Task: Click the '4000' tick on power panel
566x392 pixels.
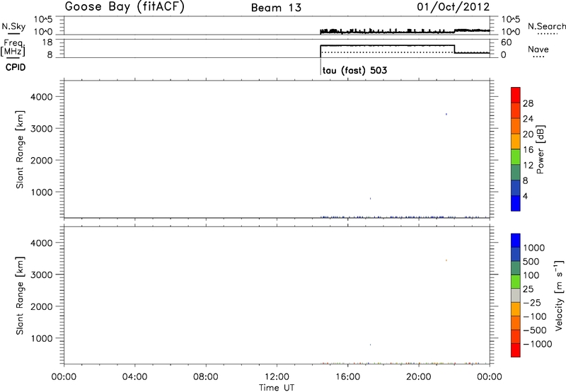Action: pos(42,97)
